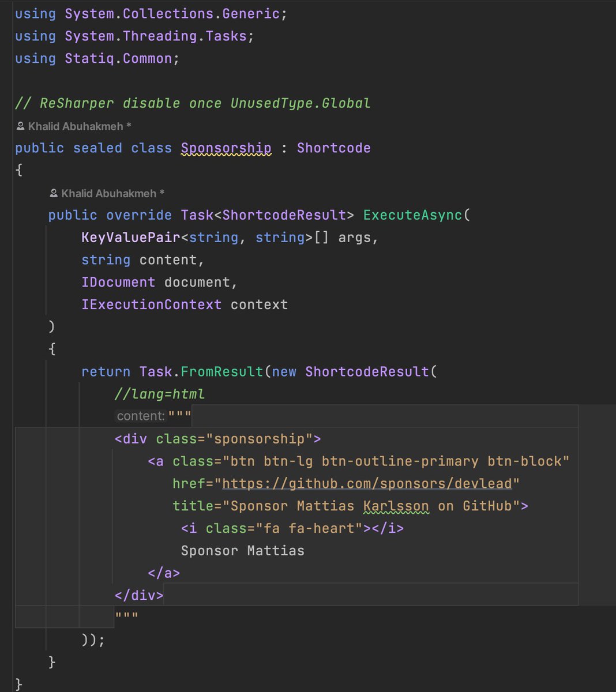Click the content: parameter inlay hint

(141, 416)
